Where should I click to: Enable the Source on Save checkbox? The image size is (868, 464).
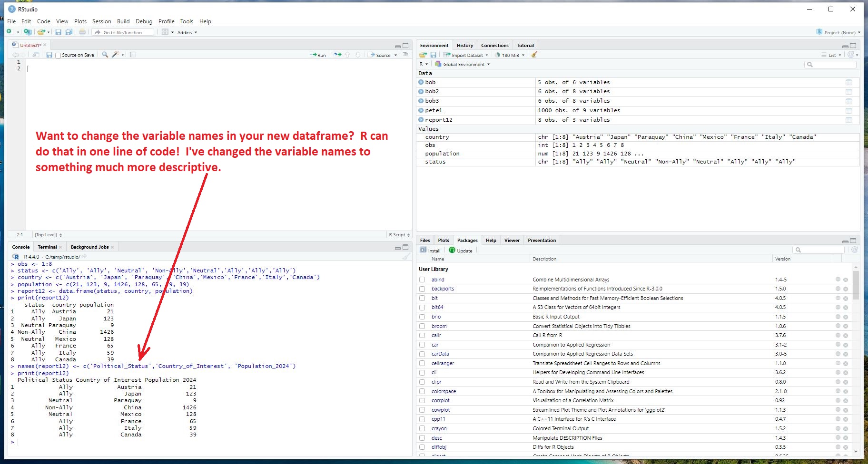[x=58, y=55]
